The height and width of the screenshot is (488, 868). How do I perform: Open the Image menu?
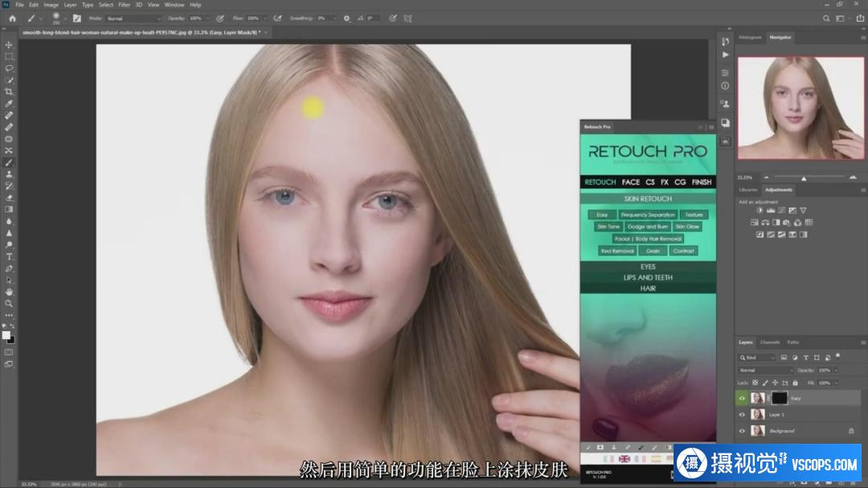[x=51, y=5]
